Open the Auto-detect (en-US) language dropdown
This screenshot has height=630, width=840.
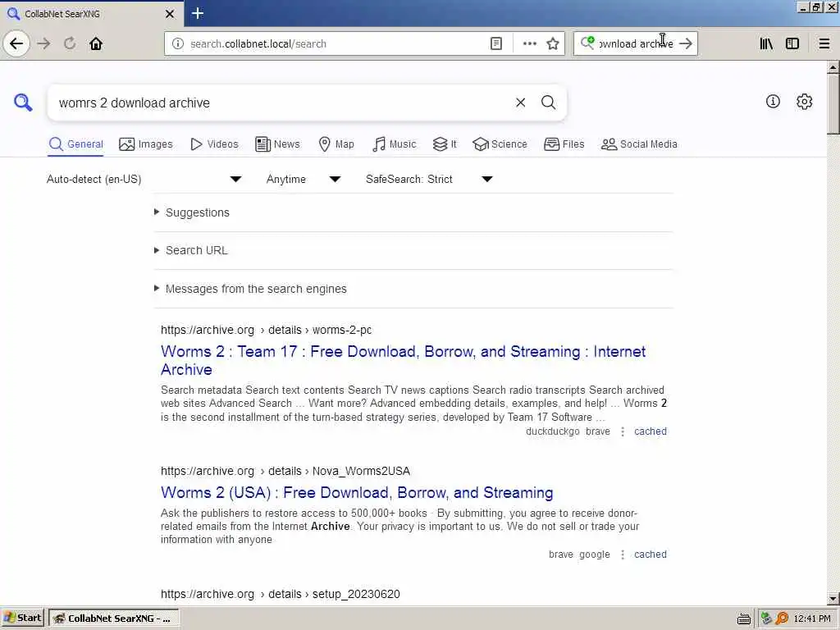click(x=144, y=180)
